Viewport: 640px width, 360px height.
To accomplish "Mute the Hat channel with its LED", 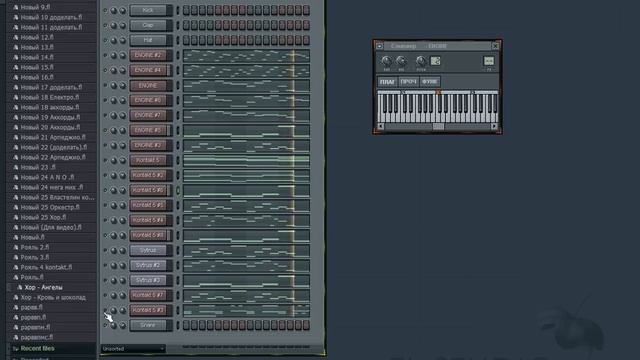I will 105,40.
